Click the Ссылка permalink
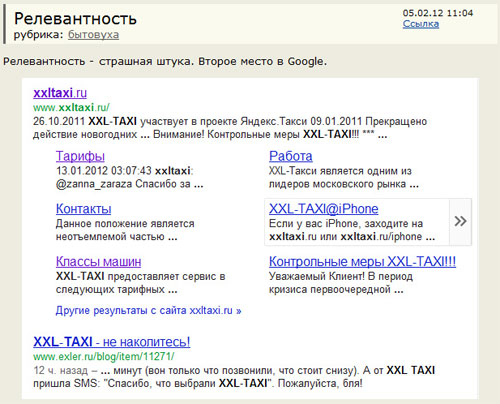Image resolution: width=500 pixels, height=404 pixels. [x=421, y=24]
